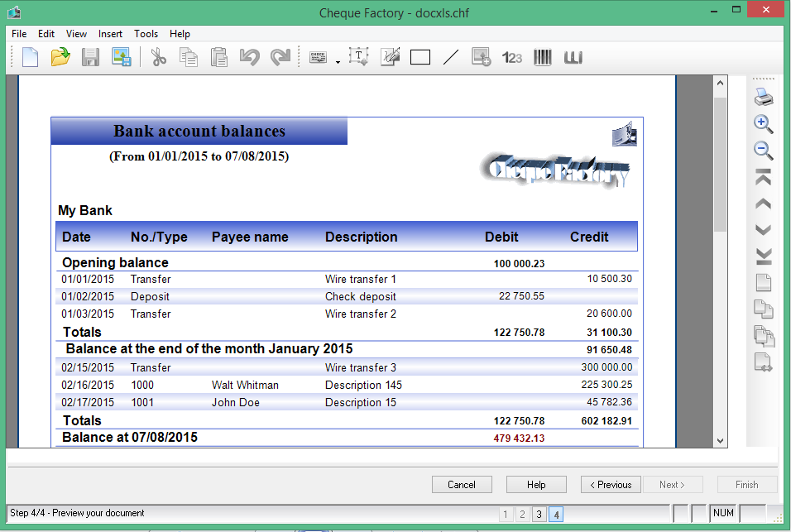Screen dimensions: 791x532
Task: Open the Tools menu
Action: (x=146, y=34)
